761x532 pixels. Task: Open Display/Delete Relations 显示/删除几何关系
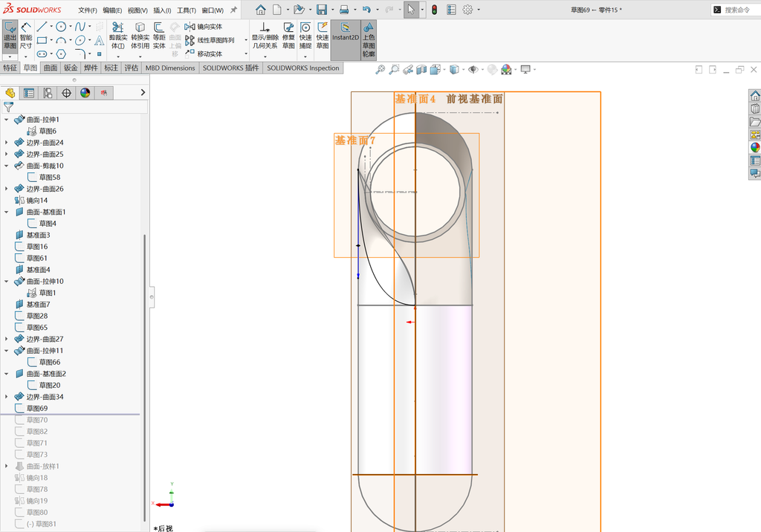265,36
